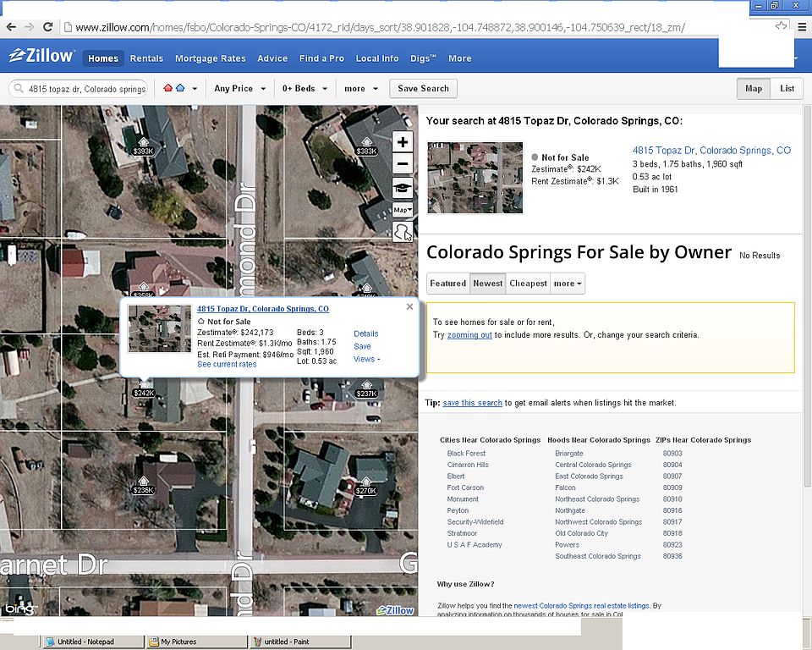
Task: Open the Map view type dropdown
Action: (x=403, y=210)
